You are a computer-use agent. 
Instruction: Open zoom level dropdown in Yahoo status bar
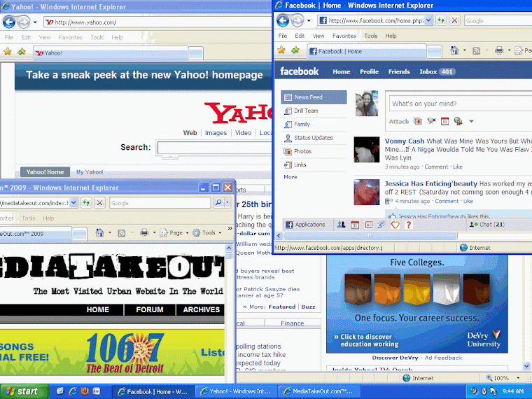pyautogui.click(x=518, y=378)
